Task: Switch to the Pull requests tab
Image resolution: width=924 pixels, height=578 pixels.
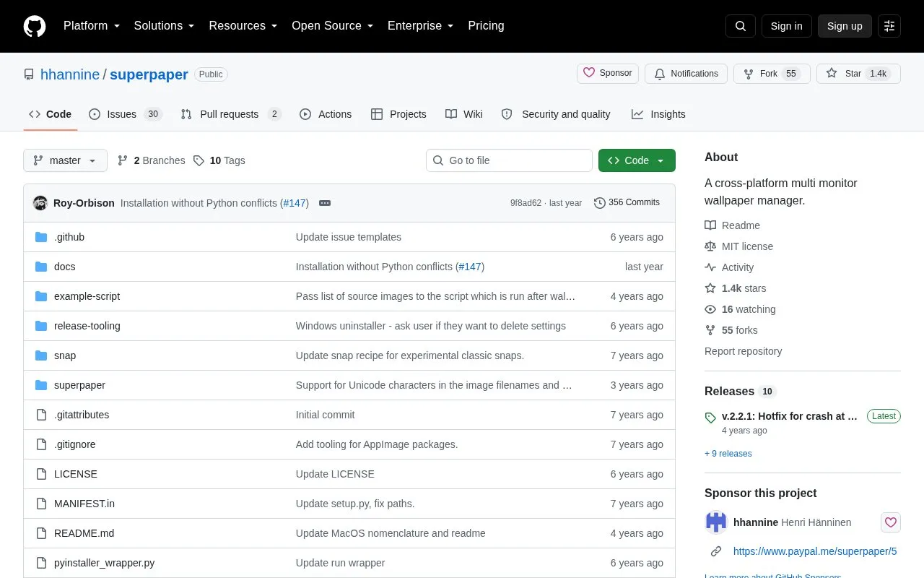Action: pyautogui.click(x=230, y=114)
